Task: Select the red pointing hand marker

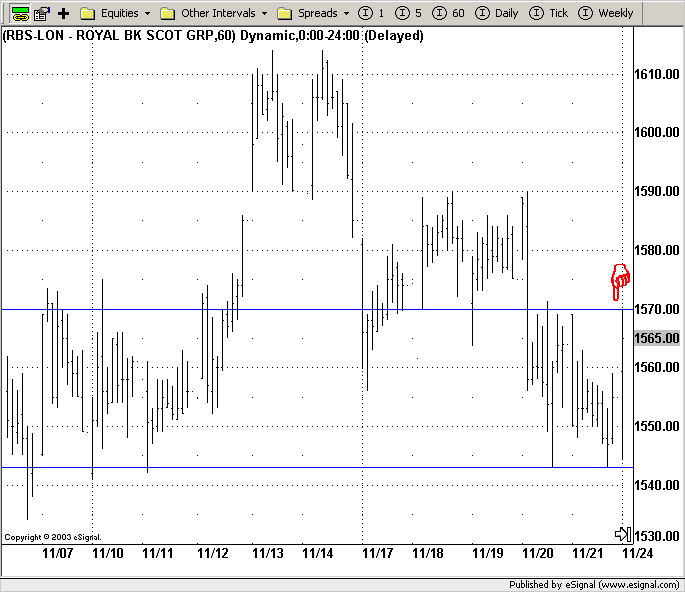Action: click(x=620, y=282)
